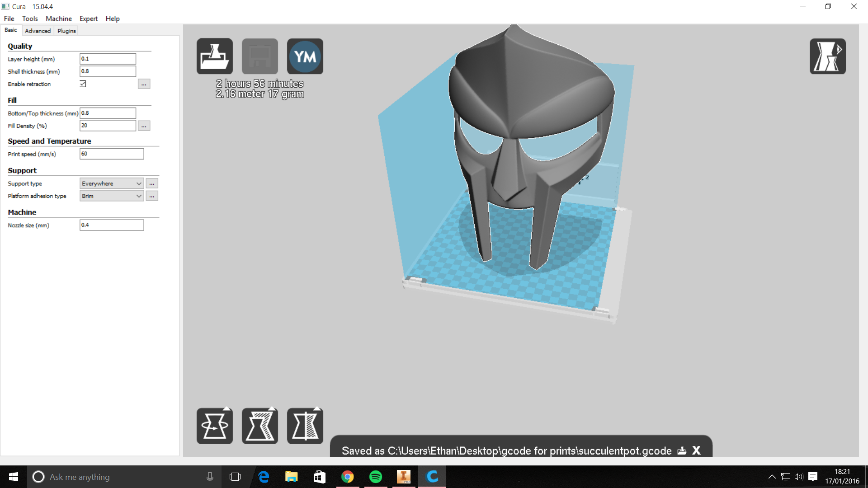This screenshot has height=488, width=868.
Task: Open Microsoft Edge from taskbar
Action: tap(264, 477)
